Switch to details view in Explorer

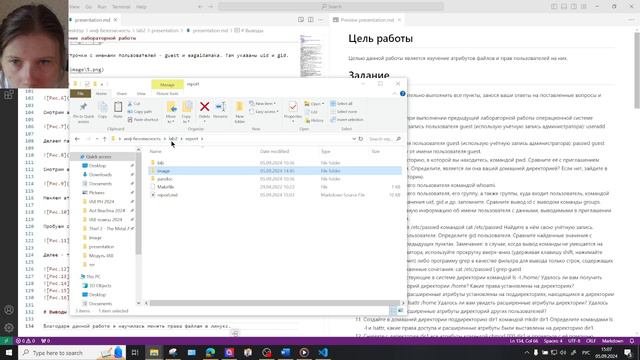[x=393, y=311]
